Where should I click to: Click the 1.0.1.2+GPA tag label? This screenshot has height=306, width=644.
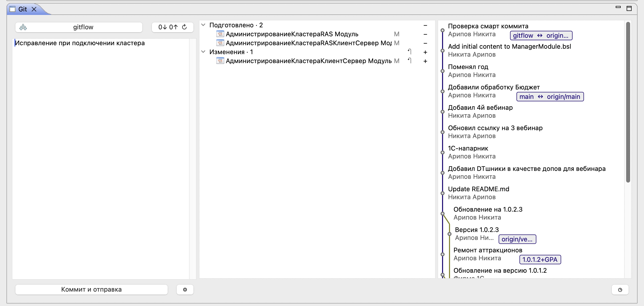540,260
